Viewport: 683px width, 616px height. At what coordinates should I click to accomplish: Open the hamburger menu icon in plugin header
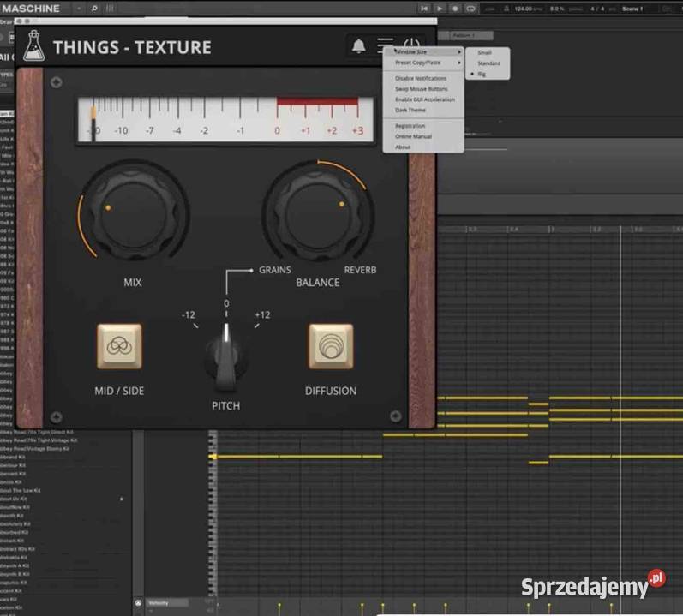[x=385, y=45]
